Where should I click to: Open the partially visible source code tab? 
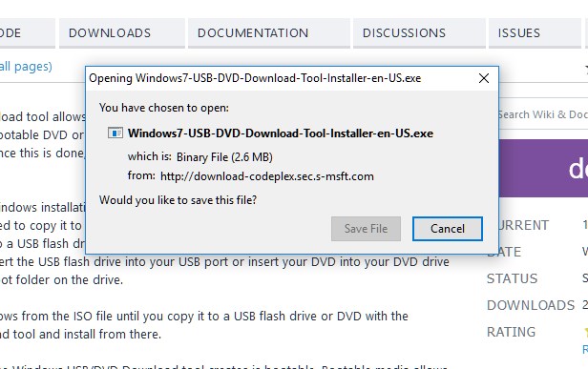click(x=27, y=33)
